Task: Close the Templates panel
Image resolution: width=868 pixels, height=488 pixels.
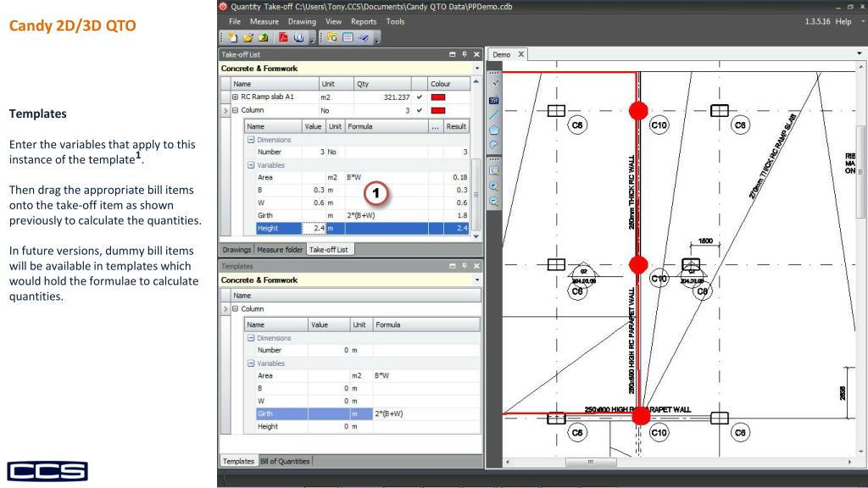Action: pyautogui.click(x=476, y=266)
